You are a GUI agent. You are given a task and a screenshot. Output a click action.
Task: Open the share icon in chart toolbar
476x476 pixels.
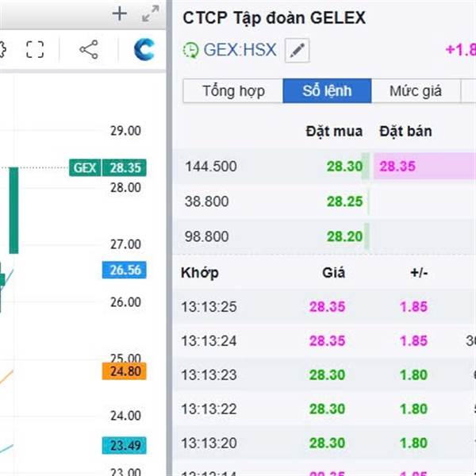89,49
